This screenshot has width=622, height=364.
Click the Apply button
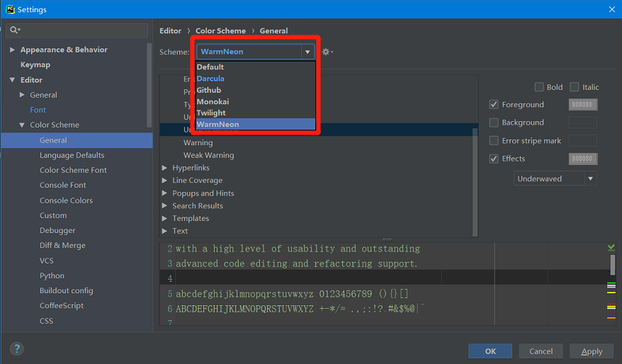tap(592, 351)
